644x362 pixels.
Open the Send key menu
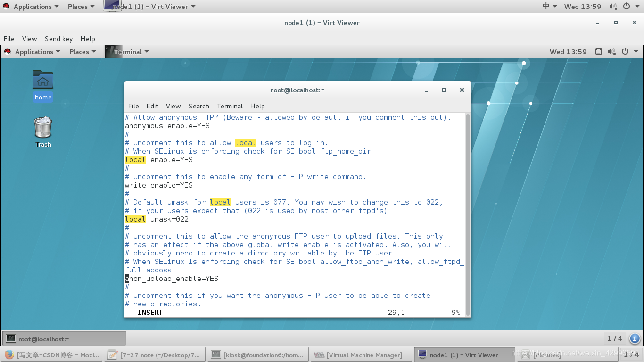pos(58,39)
